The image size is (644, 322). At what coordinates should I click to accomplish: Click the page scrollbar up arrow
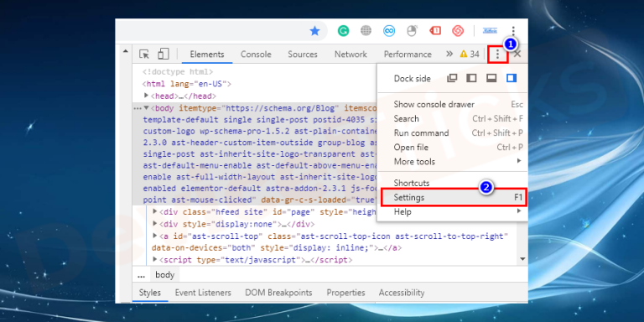pos(126,52)
